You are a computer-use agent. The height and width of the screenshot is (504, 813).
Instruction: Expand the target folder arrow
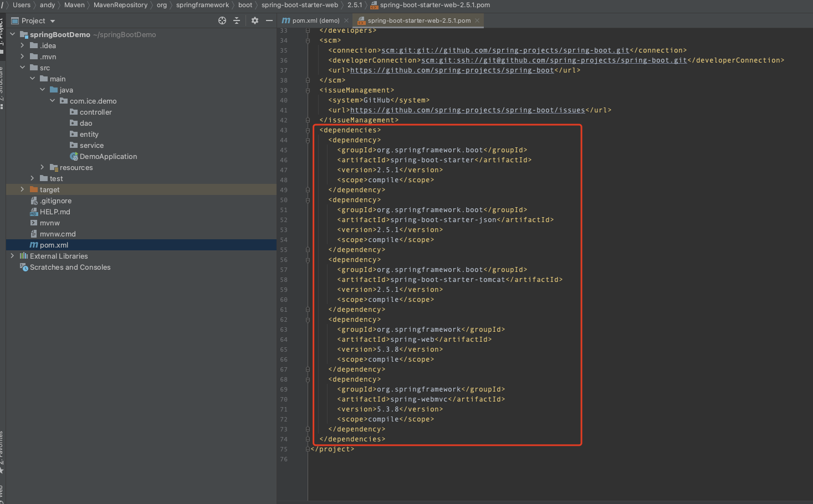(x=23, y=189)
